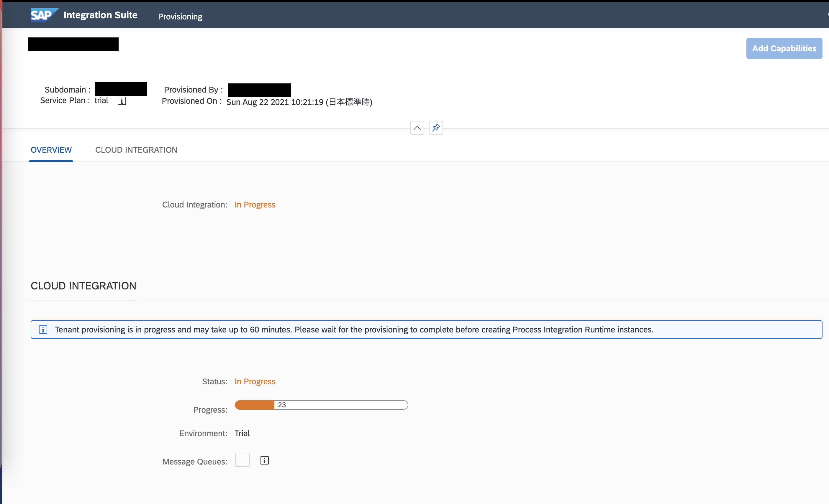
Task: Collapse the header with the up chevron
Action: (x=417, y=128)
